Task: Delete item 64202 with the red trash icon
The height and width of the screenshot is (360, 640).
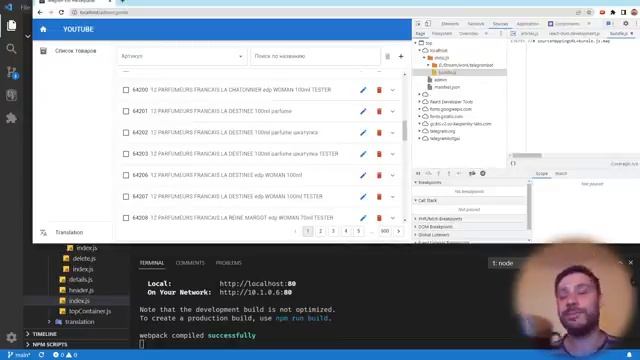Action: point(379,133)
